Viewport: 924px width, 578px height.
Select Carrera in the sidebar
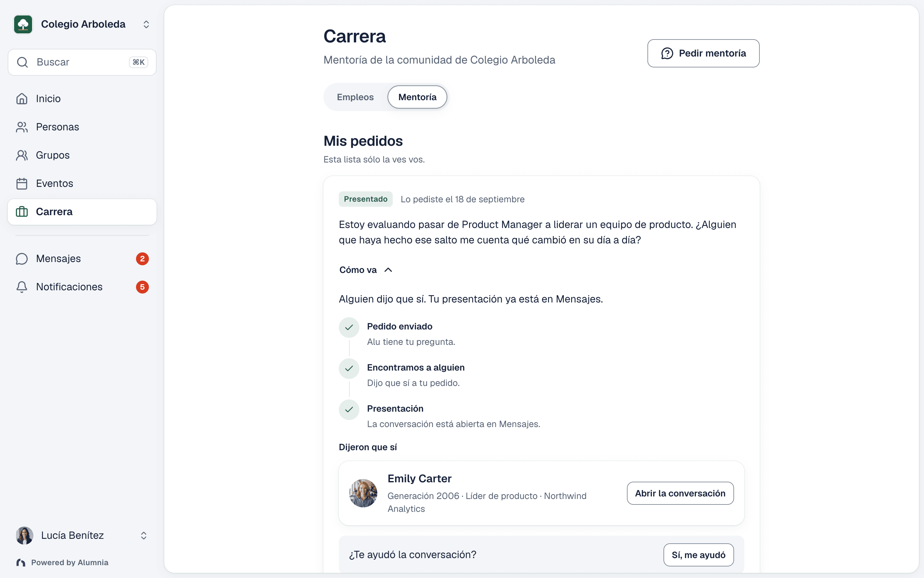point(82,212)
